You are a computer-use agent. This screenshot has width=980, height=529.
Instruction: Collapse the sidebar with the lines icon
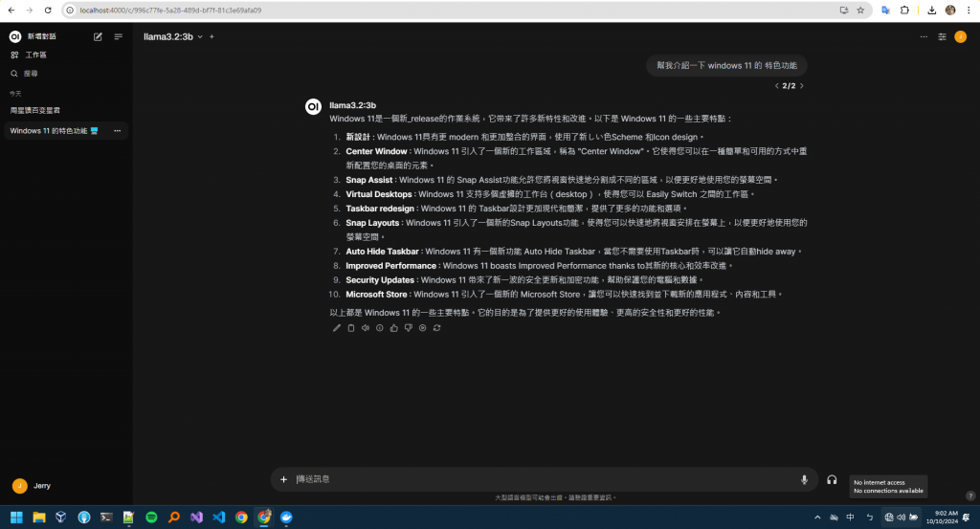(x=118, y=37)
